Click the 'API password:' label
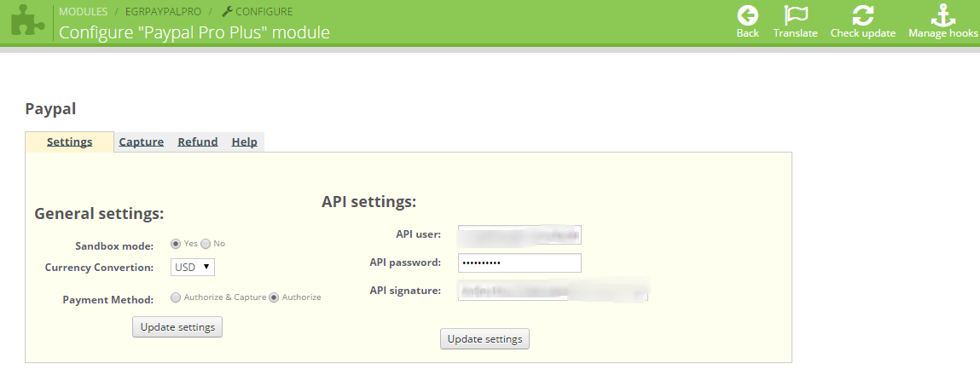The image size is (980, 375). pyautogui.click(x=406, y=262)
